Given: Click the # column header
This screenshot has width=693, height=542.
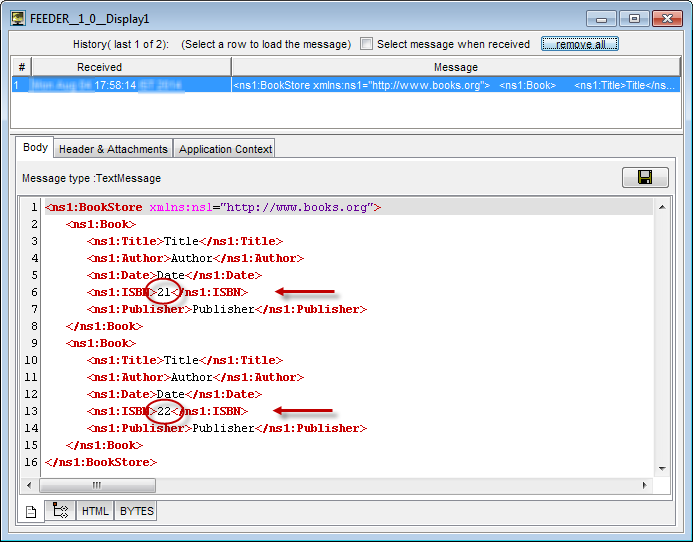Looking at the screenshot, I should point(17,67).
